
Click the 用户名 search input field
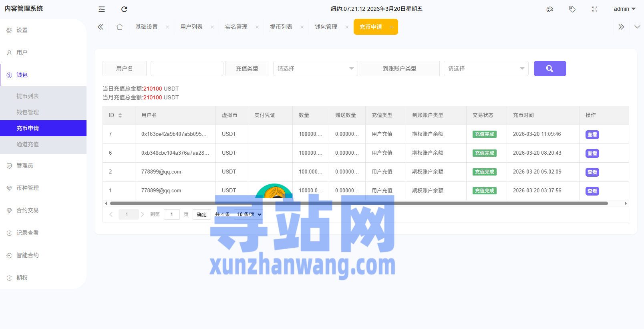coord(187,69)
